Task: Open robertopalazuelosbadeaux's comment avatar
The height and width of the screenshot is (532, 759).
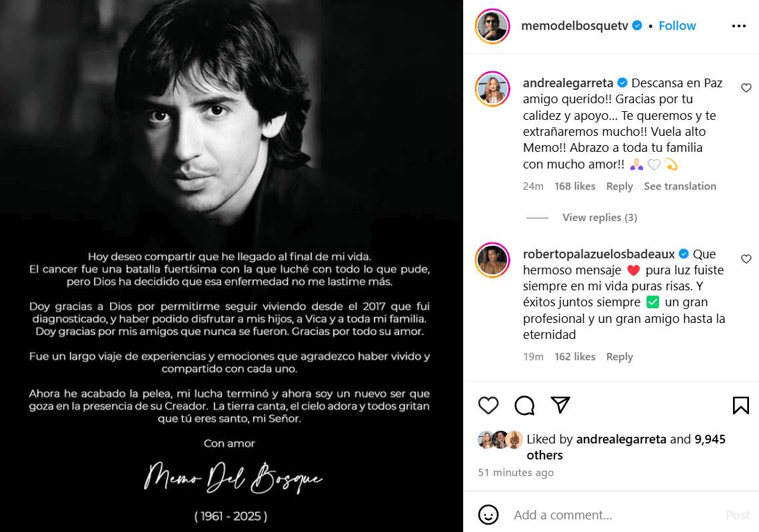Action: point(492,260)
